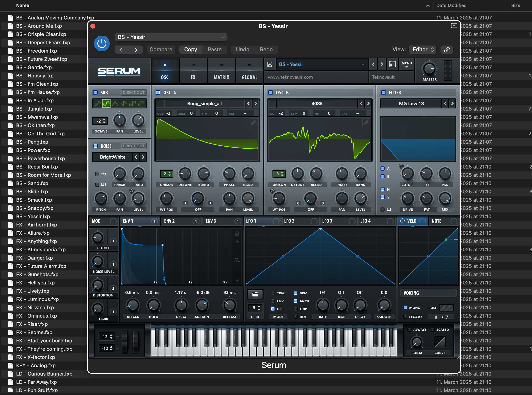Click the OSC A waveform edit pencil
This screenshot has width=532, height=395.
click(x=253, y=122)
